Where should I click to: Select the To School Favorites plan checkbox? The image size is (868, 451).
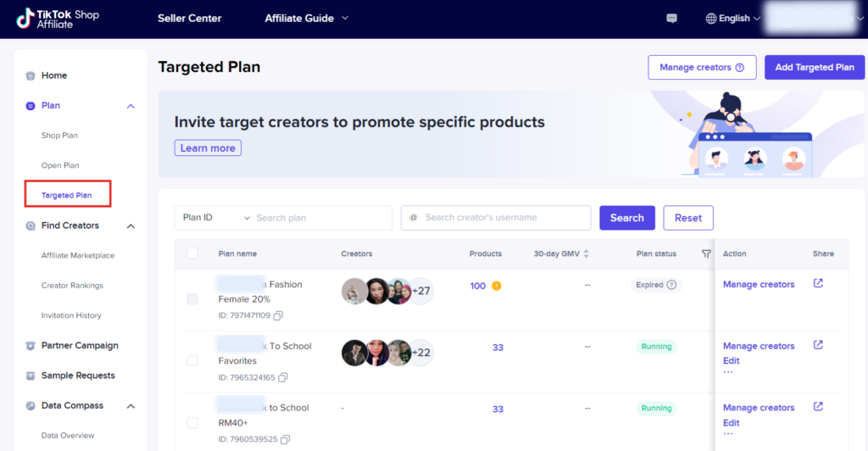192,360
